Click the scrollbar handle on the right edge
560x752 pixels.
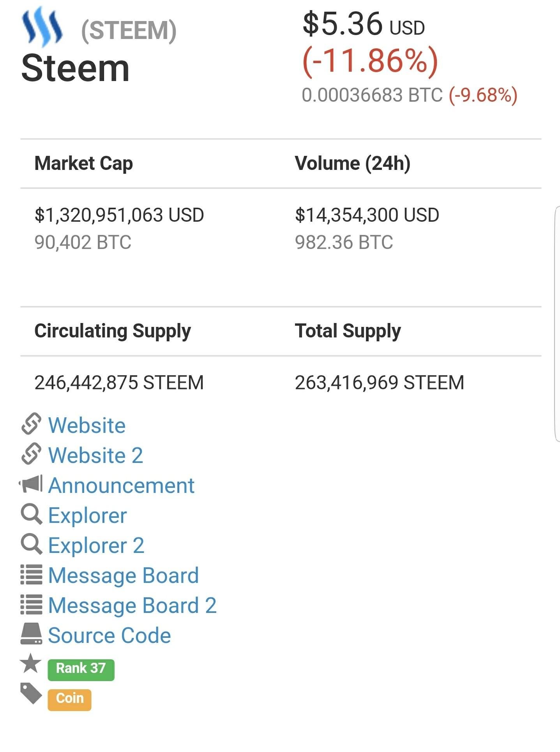coord(557,324)
